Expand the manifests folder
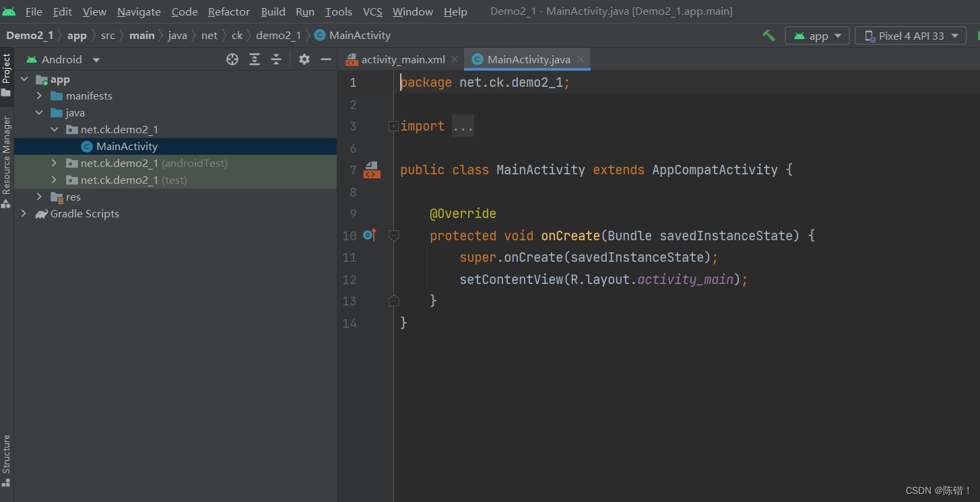 pos(39,96)
